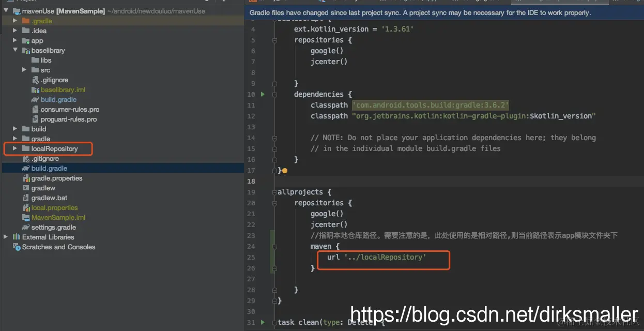The height and width of the screenshot is (331, 644).
Task: Expand the app module arrow
Action: (x=16, y=40)
